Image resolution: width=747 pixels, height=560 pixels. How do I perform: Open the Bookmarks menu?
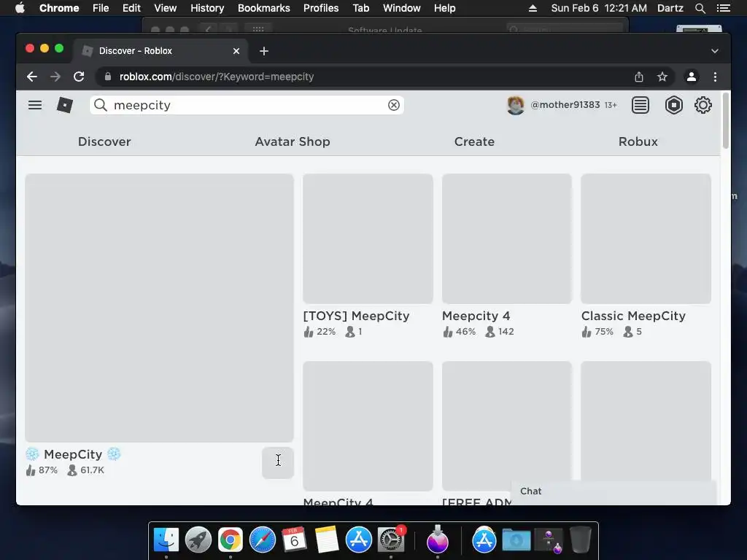[x=264, y=8]
